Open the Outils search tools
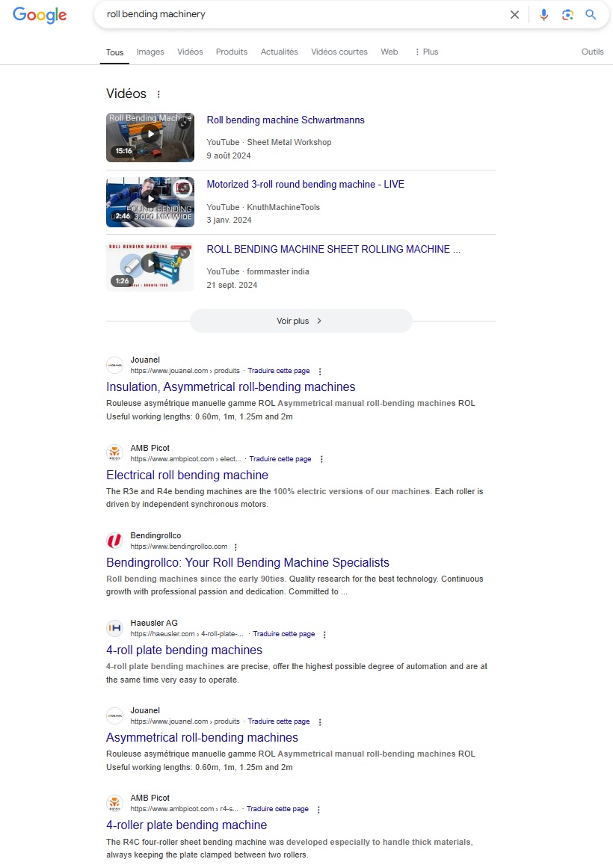 coord(592,52)
